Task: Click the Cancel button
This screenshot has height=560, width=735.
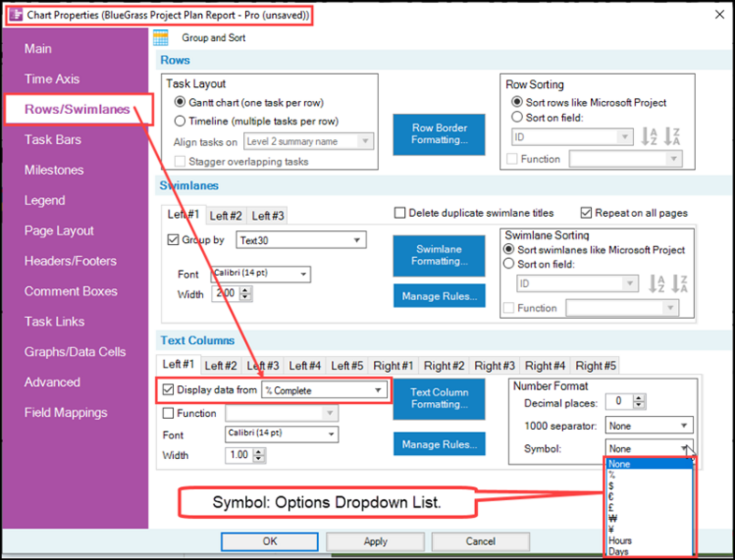Action: [481, 541]
